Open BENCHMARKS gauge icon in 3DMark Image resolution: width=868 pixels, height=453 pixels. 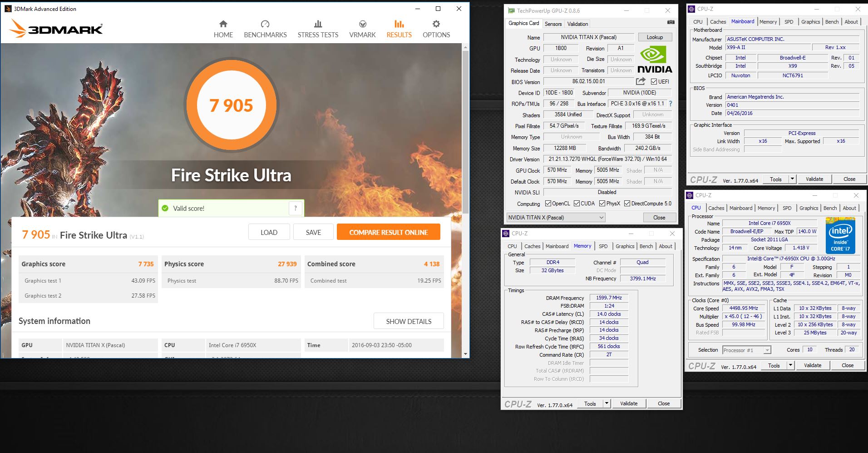coord(265,24)
